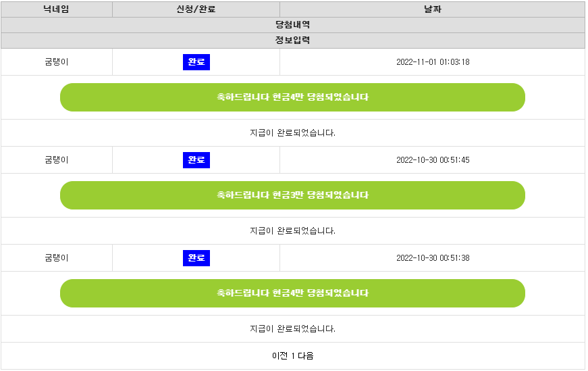Click the 완료 badge dated 2022-10-30 00:51:45

pyautogui.click(x=196, y=160)
